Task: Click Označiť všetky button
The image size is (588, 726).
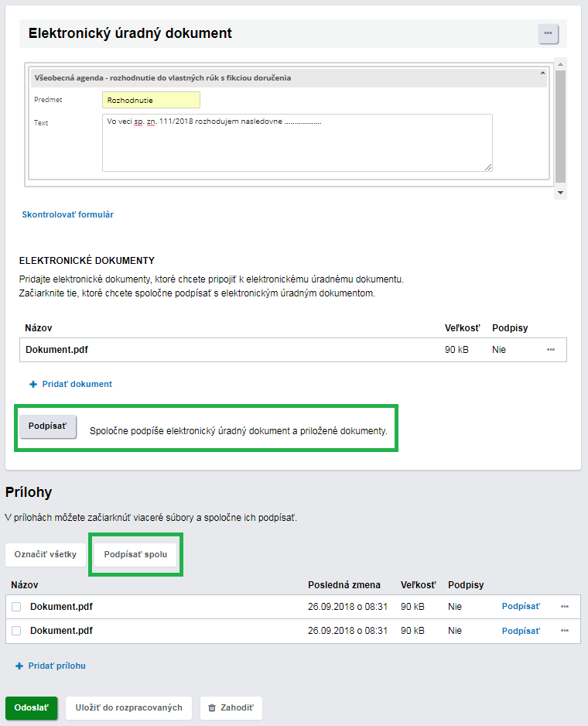Action: click(46, 554)
